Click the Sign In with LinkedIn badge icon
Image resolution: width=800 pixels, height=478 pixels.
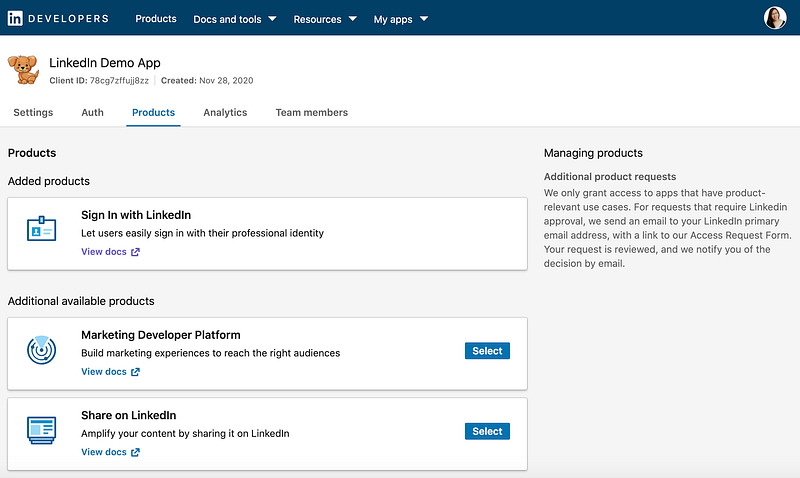pos(41,229)
